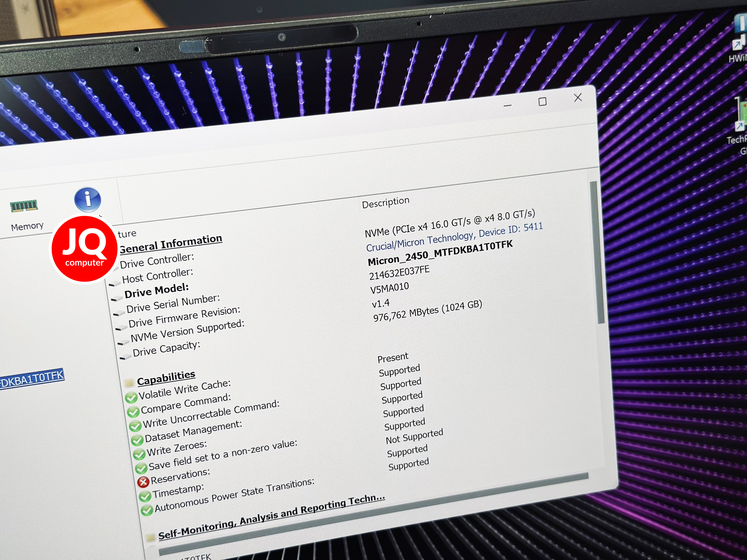Click the Present value for Volatile Write Cache
Viewport: 747px width, 560px height.
(x=393, y=357)
